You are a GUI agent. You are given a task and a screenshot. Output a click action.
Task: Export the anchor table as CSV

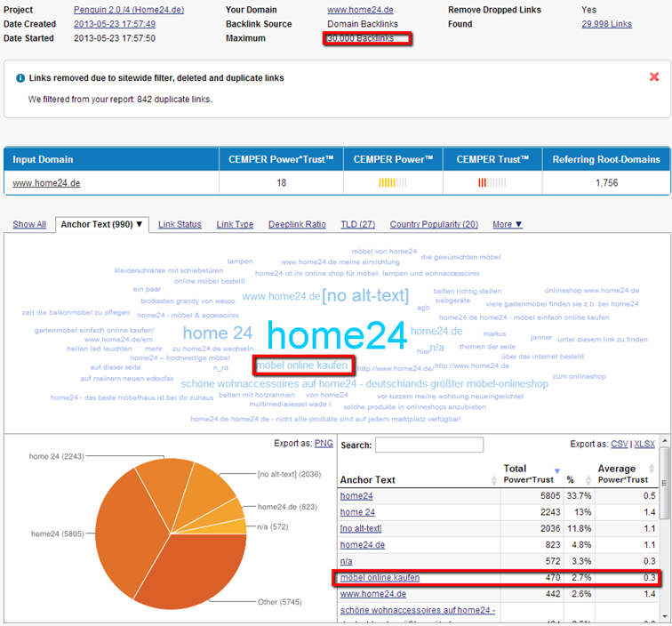[x=620, y=445]
